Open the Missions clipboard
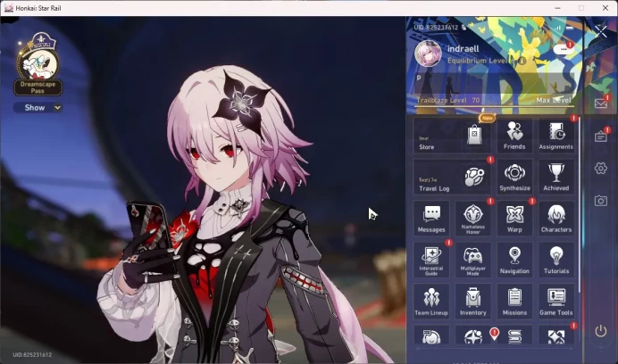Viewport: 618px width, 364px height. (x=514, y=302)
